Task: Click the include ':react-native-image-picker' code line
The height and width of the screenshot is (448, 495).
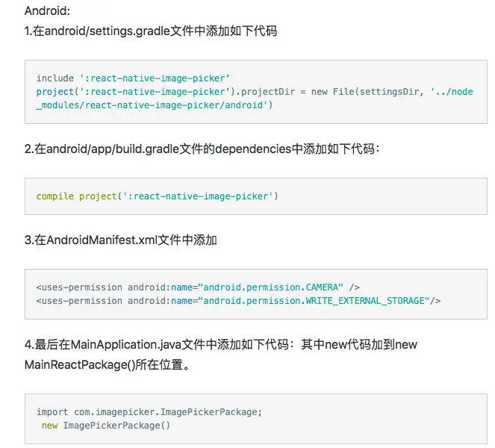Action: point(133,78)
